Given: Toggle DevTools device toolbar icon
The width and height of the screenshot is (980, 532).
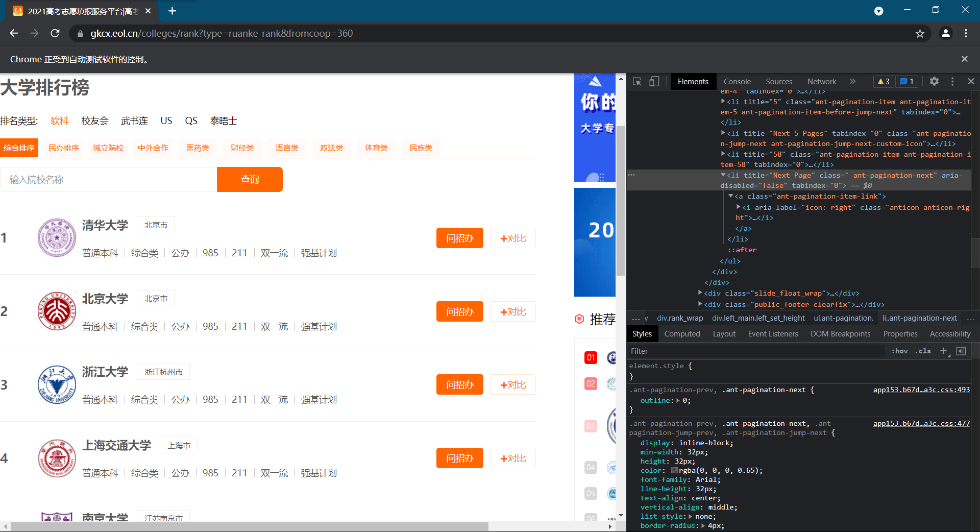Looking at the screenshot, I should click(x=654, y=82).
